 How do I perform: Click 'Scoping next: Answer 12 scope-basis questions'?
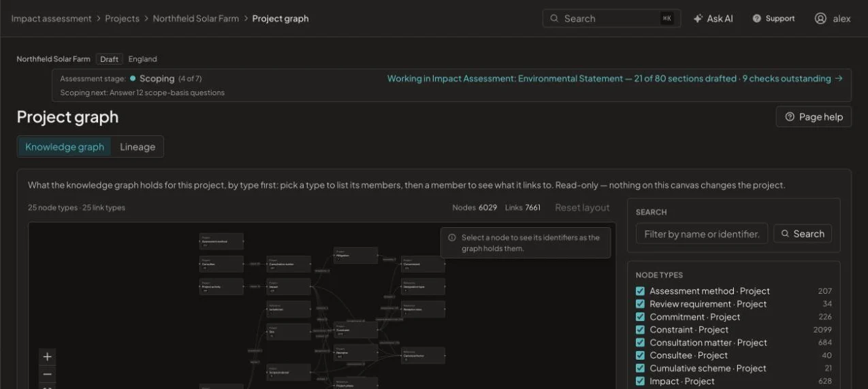point(142,92)
